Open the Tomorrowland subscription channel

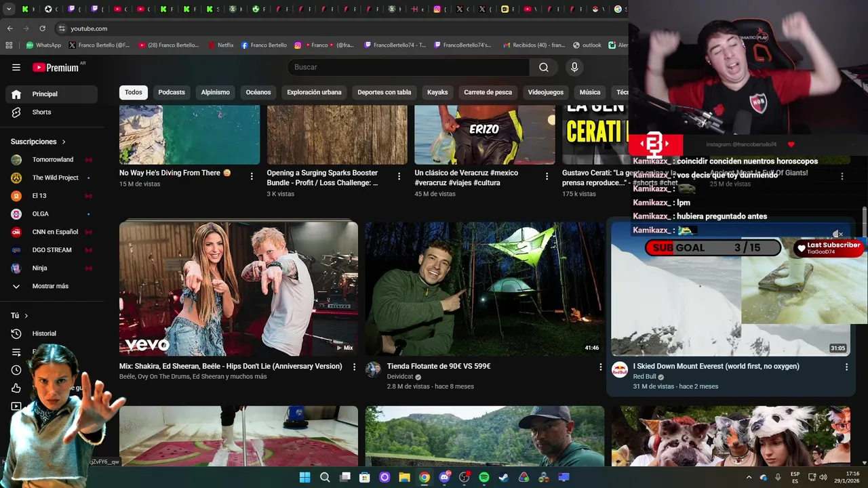52,159
